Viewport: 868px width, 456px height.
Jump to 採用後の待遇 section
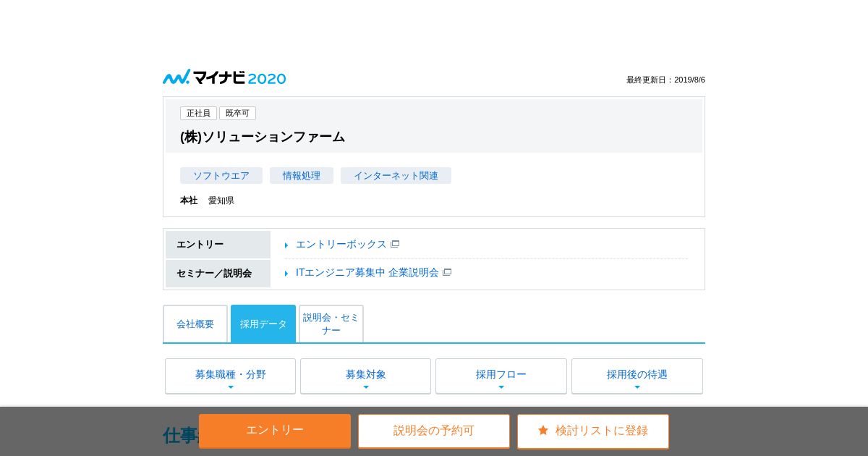tap(637, 376)
